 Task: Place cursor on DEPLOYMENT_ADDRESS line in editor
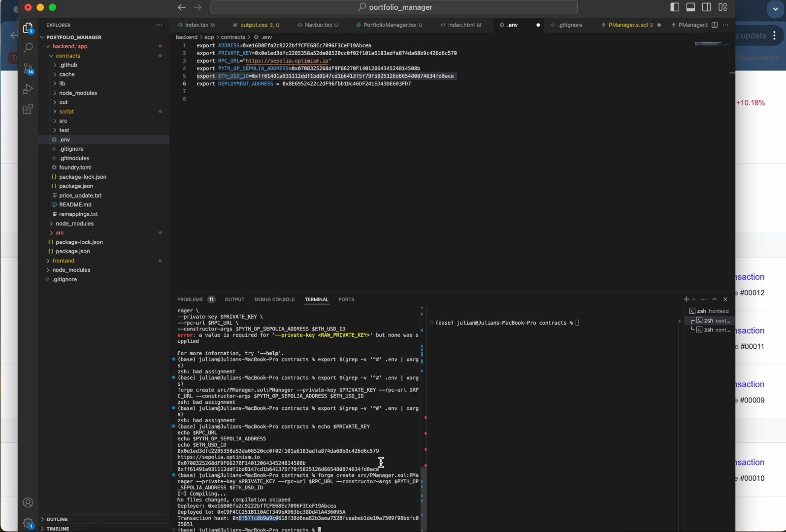coord(304,84)
